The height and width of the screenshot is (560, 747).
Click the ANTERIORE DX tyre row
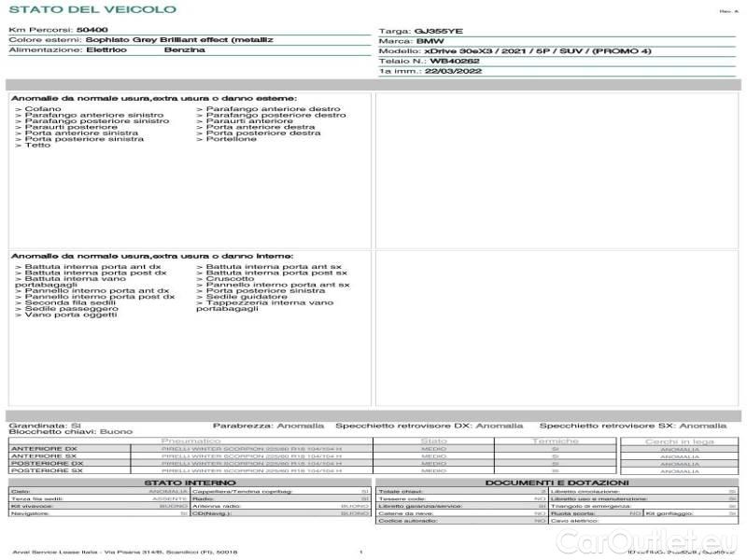click(x=47, y=449)
